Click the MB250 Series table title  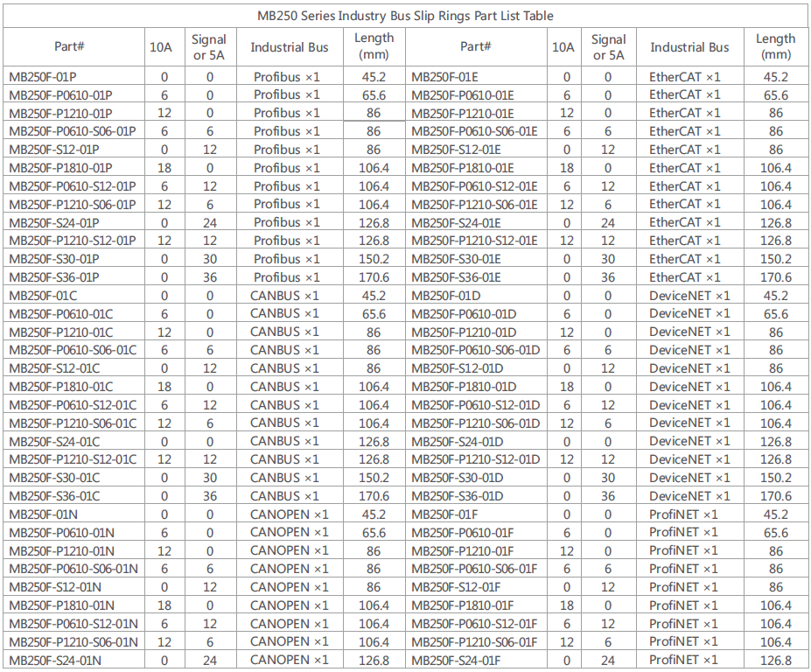[x=405, y=16]
